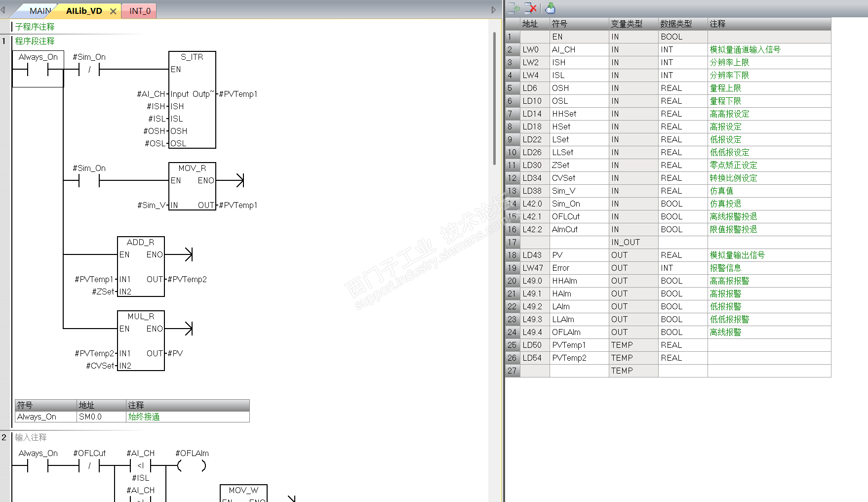Click the #CVSet operand on MUL_R IN2
Screen dimensions: 868x502
[100, 366]
